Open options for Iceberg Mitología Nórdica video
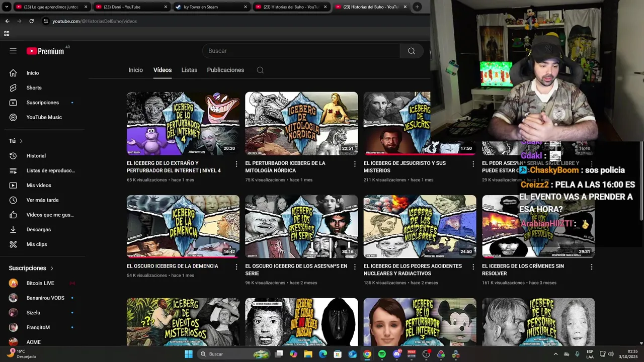The width and height of the screenshot is (644, 362). click(355, 164)
